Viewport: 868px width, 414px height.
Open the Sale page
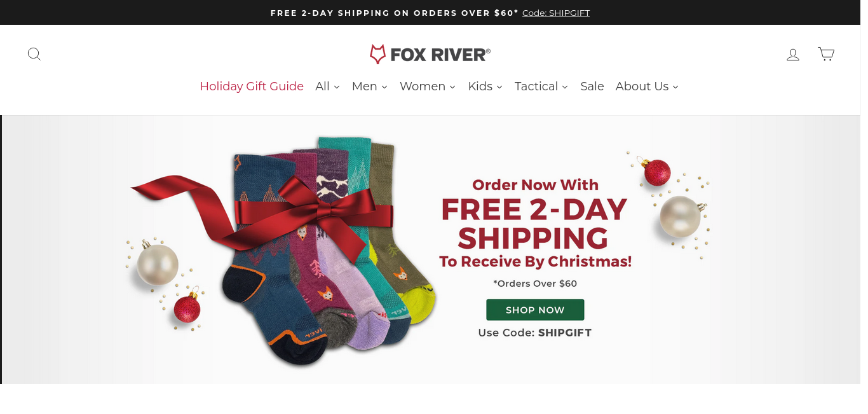point(592,86)
